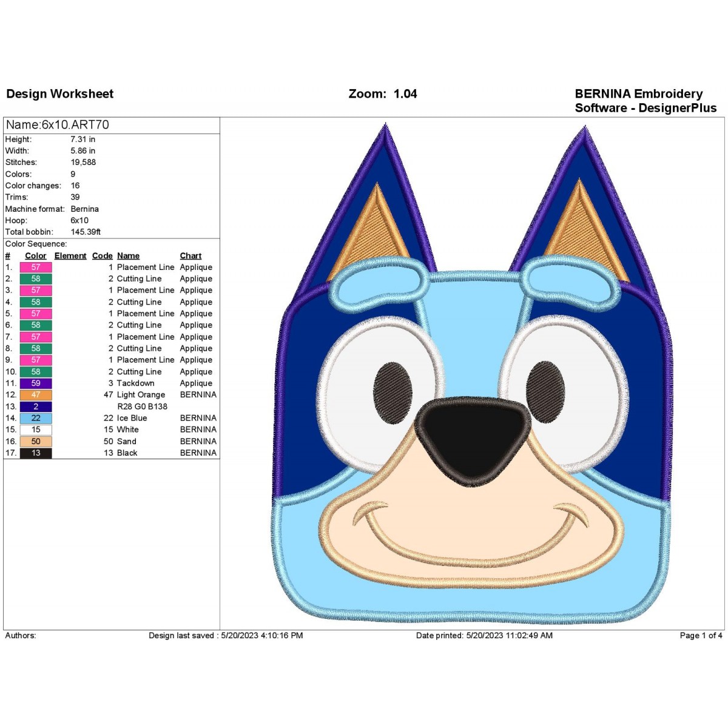Image resolution: width=728 pixels, height=728 pixels.
Task: Select the White swatch numbered 15
Action: [x=36, y=430]
